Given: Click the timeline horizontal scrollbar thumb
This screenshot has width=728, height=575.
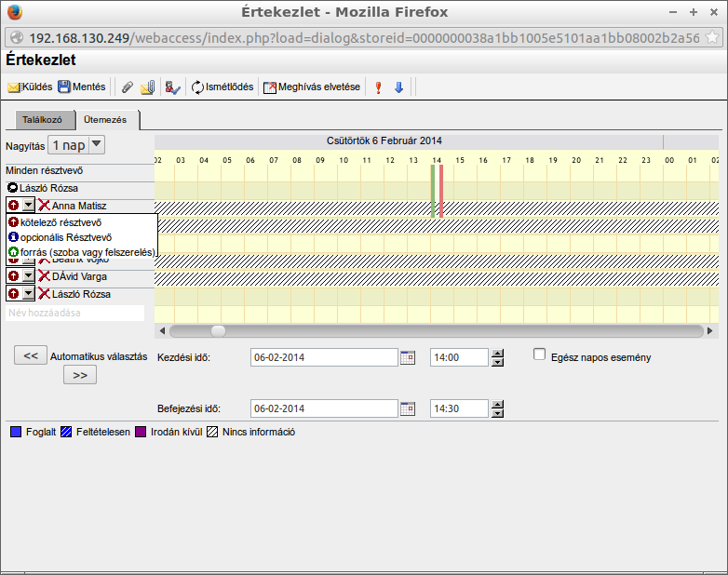Looking at the screenshot, I should pos(218,331).
